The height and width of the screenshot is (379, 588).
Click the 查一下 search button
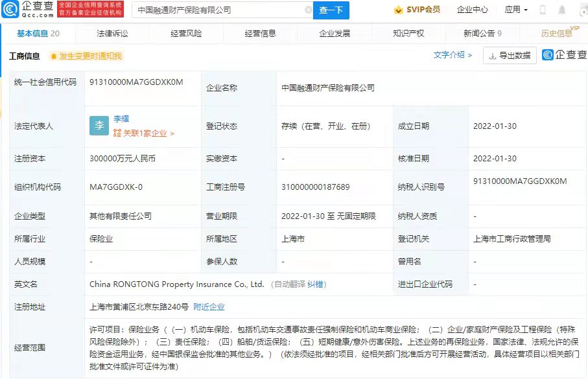click(x=332, y=10)
